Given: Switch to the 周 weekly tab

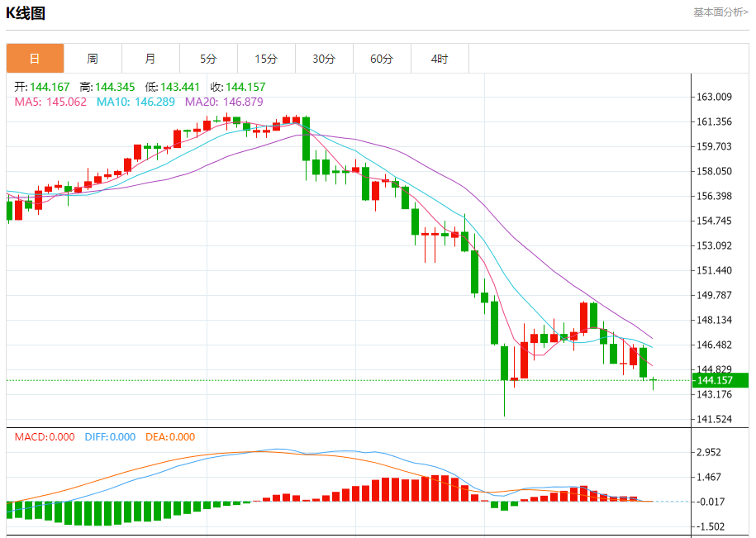Looking at the screenshot, I should [x=93, y=59].
